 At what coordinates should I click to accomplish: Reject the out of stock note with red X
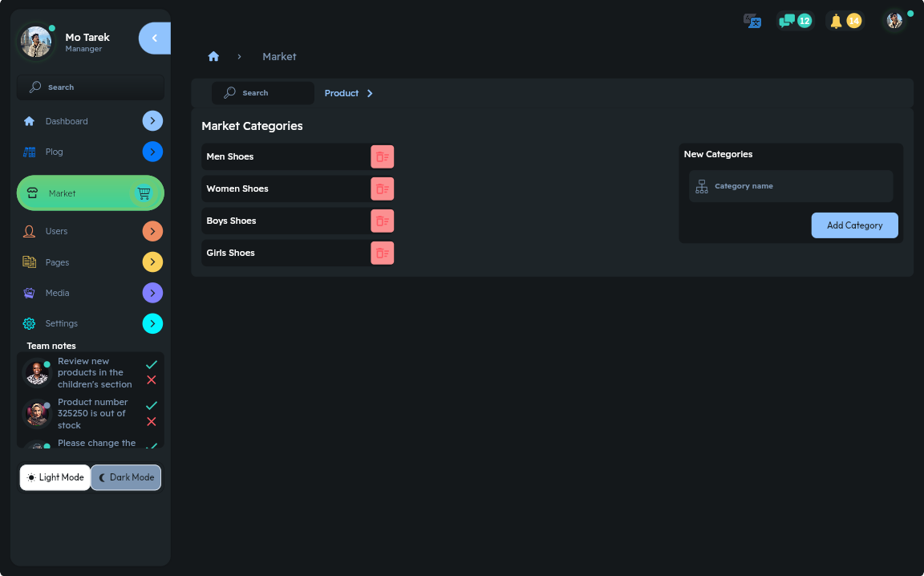[152, 421]
